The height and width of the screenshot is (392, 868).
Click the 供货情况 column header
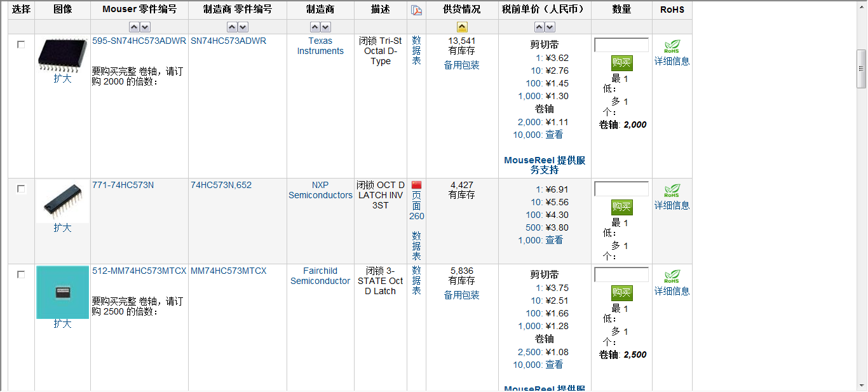pos(462,10)
